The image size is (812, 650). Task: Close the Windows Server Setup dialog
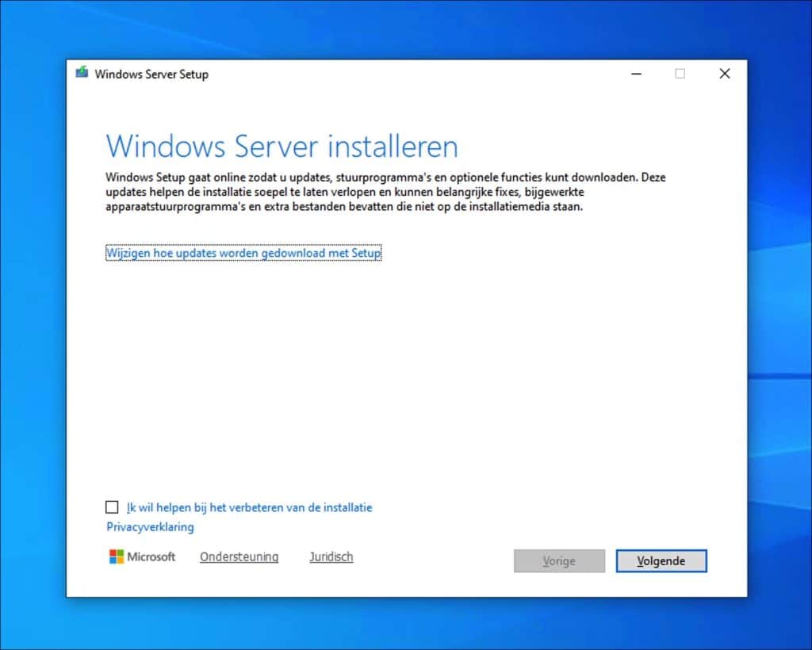coord(724,74)
